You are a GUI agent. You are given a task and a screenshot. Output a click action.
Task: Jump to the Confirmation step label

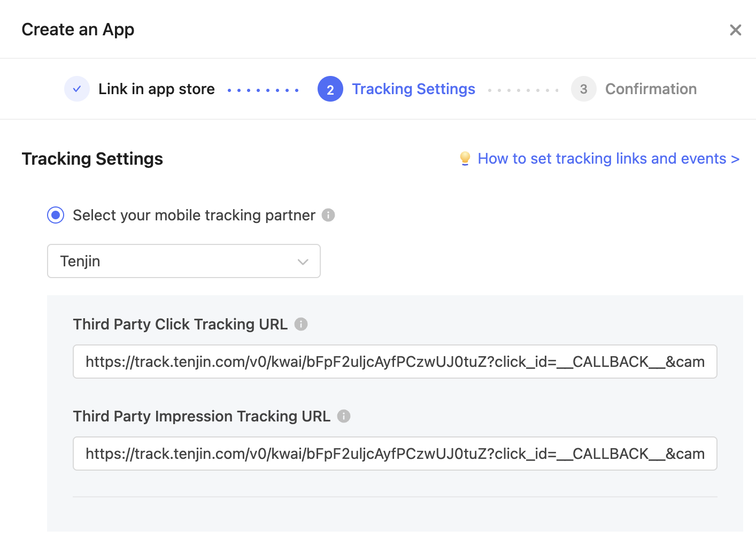[651, 89]
